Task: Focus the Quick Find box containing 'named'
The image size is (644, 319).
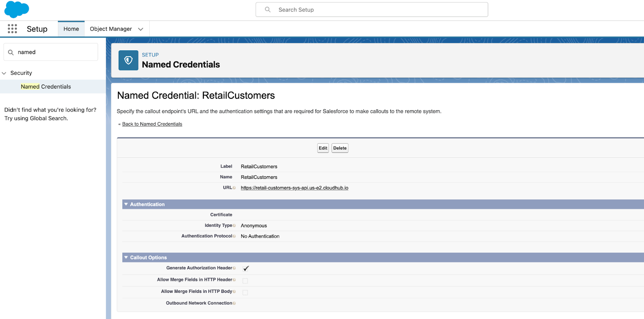Action: click(51, 52)
